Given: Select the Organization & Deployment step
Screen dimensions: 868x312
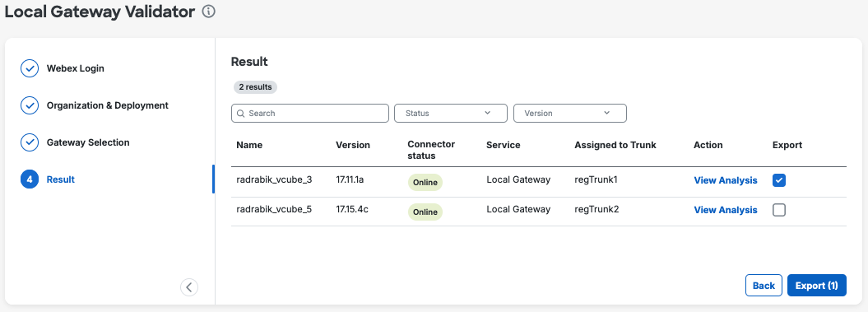Looking at the screenshot, I should coord(108,105).
